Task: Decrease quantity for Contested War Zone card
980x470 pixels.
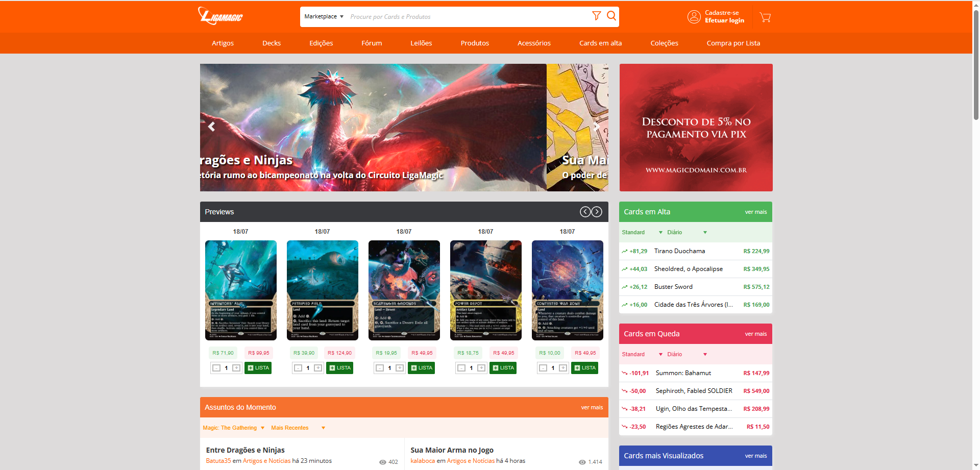Action: pyautogui.click(x=543, y=368)
